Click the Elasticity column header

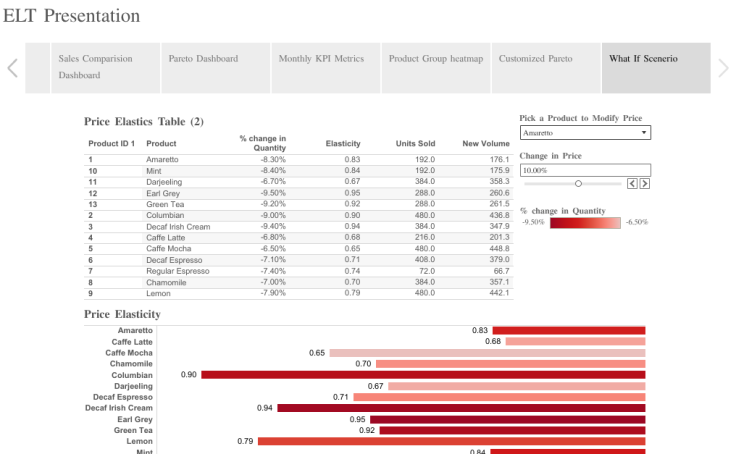(x=343, y=144)
